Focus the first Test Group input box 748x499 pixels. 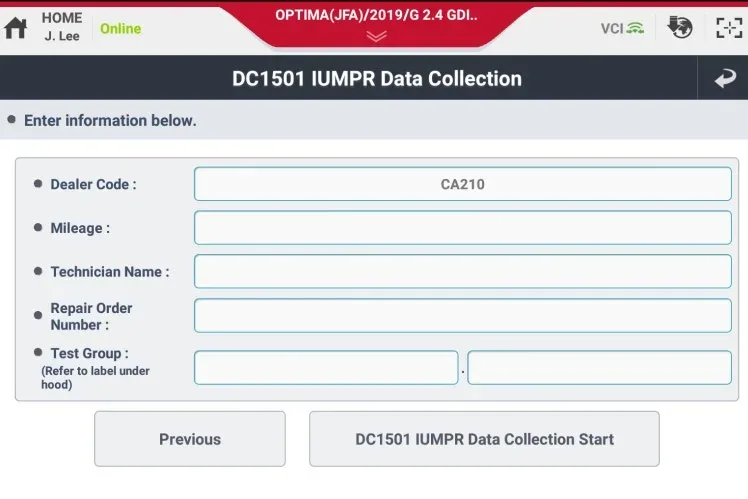pos(326,367)
